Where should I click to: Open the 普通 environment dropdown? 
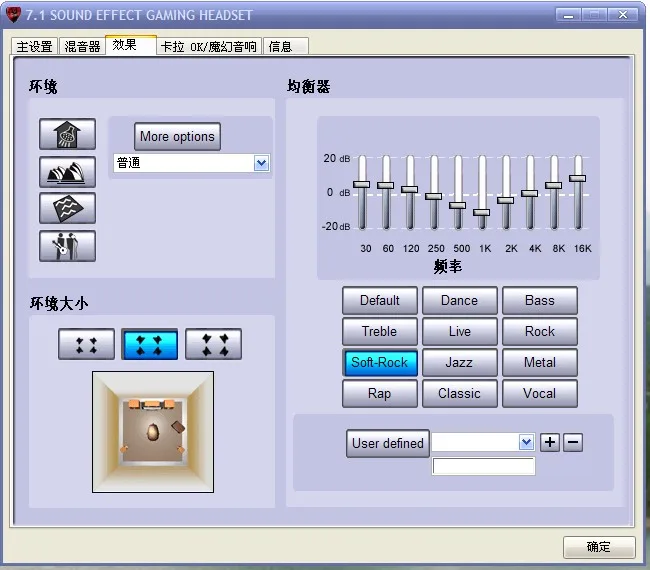(x=262, y=163)
